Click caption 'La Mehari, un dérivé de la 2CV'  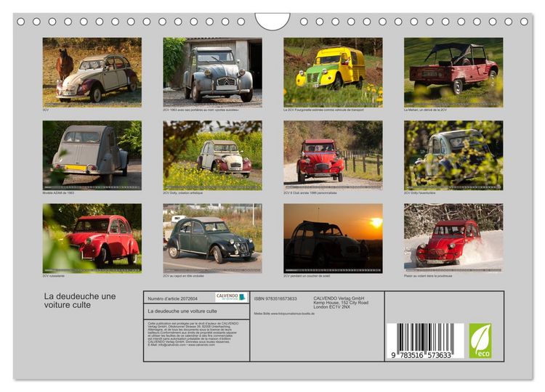pyautogui.click(x=425, y=110)
